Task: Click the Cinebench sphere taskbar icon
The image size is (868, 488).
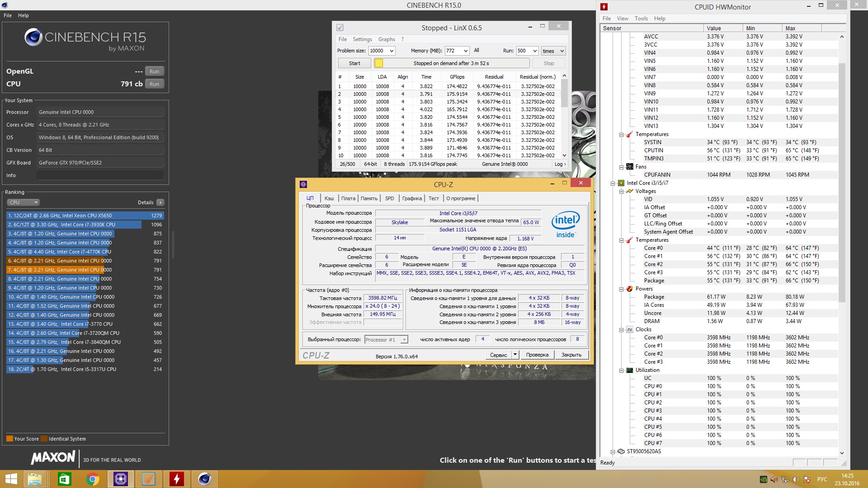Action: click(x=205, y=479)
